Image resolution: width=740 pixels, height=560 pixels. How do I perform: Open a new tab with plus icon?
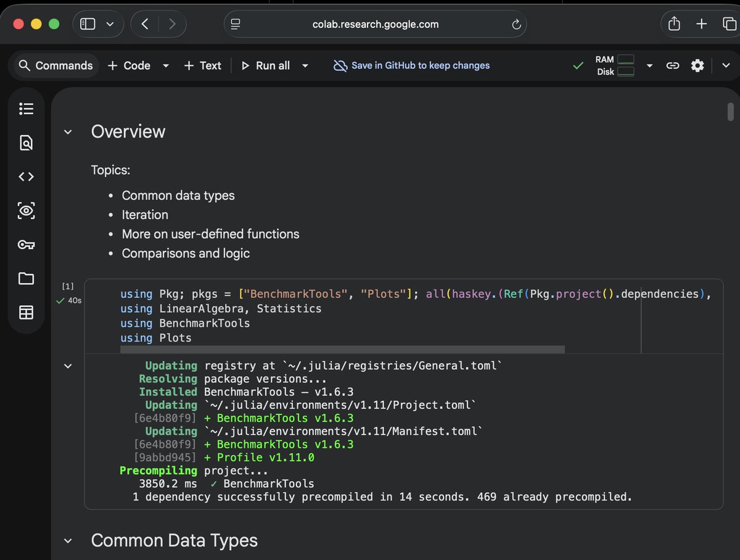pos(701,24)
